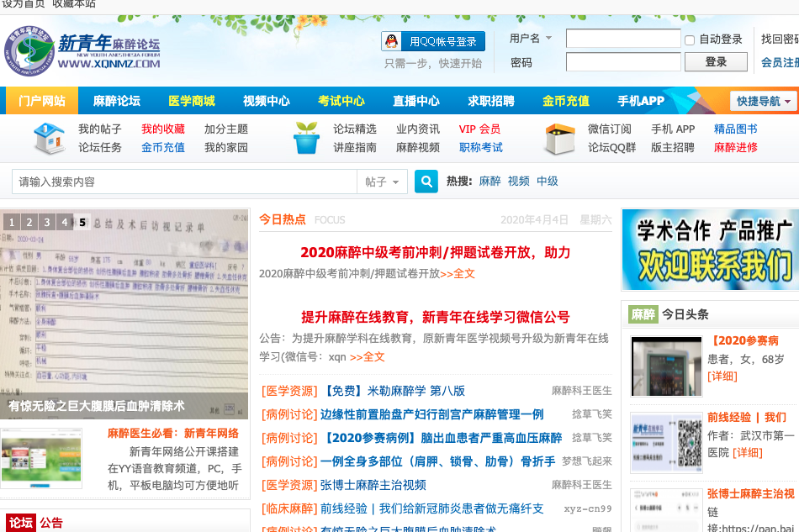Click hot search term 麻醉
This screenshot has width=799, height=532.
[489, 182]
